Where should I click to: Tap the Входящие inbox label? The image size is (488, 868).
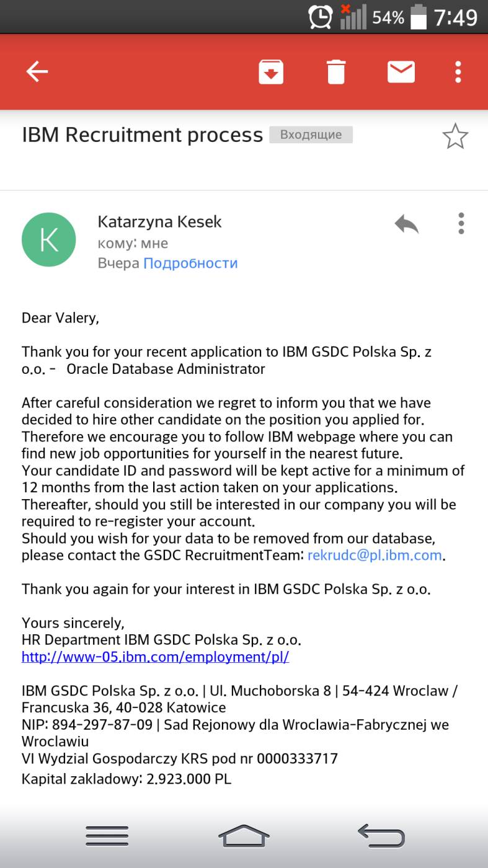(311, 135)
